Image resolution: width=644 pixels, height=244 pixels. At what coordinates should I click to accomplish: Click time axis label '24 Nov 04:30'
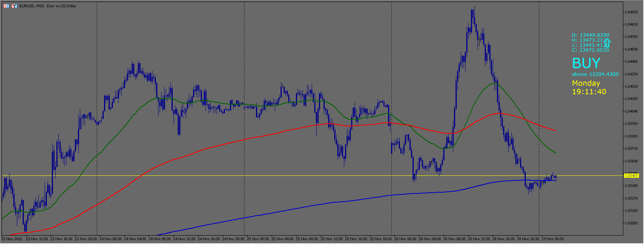click(135, 239)
